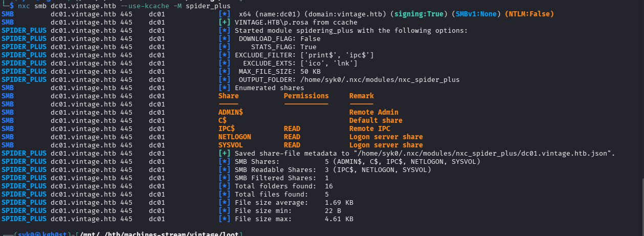
Task: Click READ permission on NETLOGON row
Action: (292, 137)
